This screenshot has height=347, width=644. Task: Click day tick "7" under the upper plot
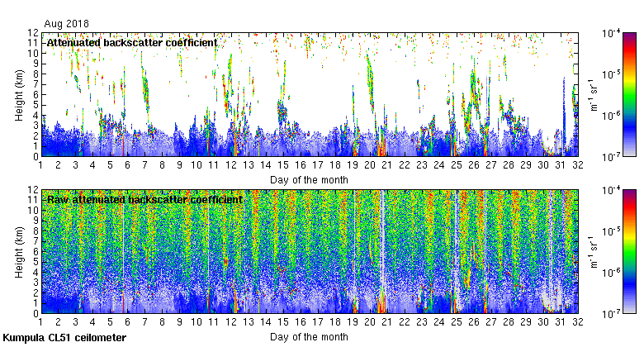(144, 165)
